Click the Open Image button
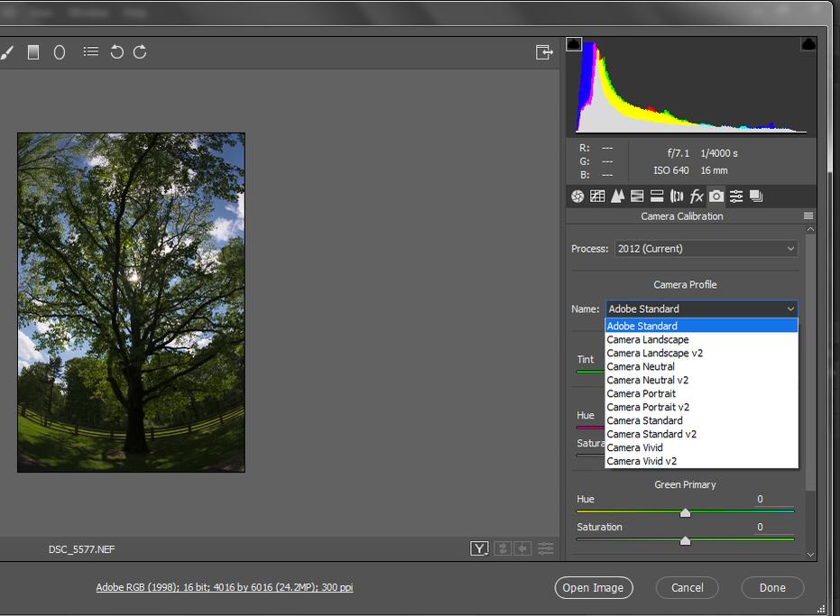 [593, 587]
